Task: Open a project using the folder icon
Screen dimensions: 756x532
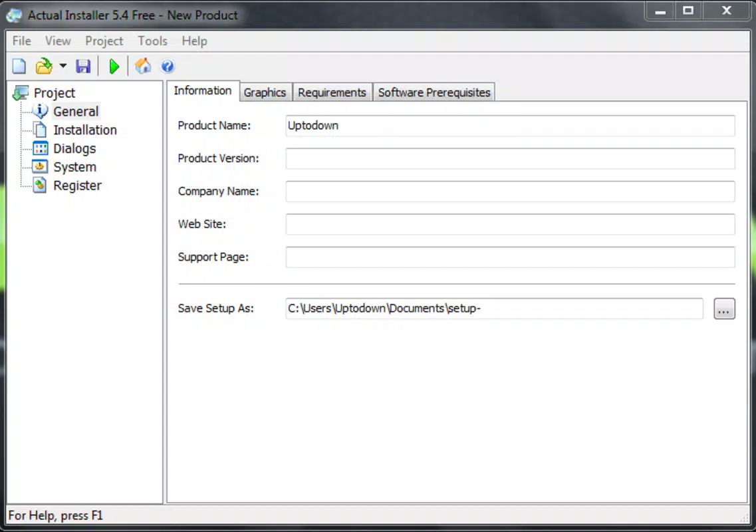Action: click(x=44, y=66)
